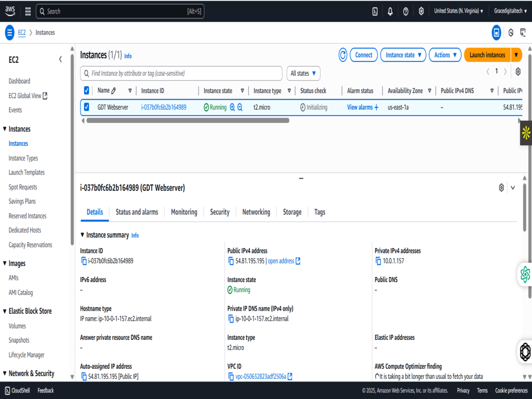Open notifications bell
This screenshot has height=399, width=532.
(390, 11)
